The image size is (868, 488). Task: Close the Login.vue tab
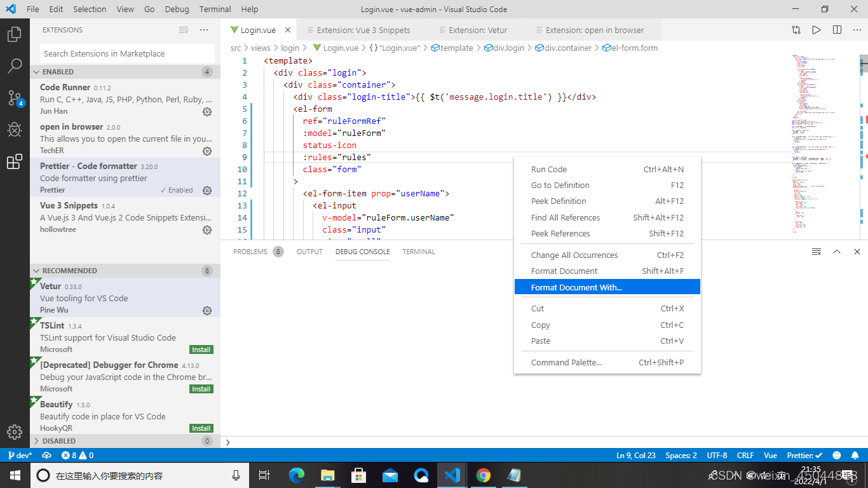(x=288, y=30)
